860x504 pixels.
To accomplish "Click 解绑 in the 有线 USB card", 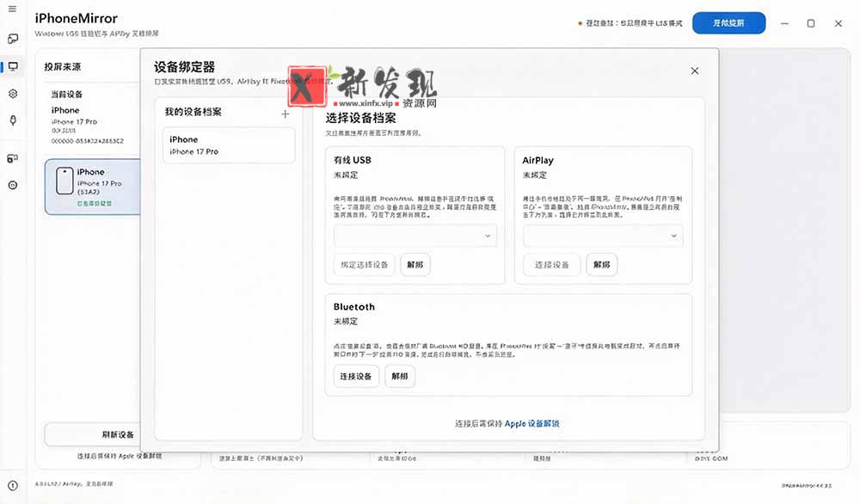I will pos(415,265).
